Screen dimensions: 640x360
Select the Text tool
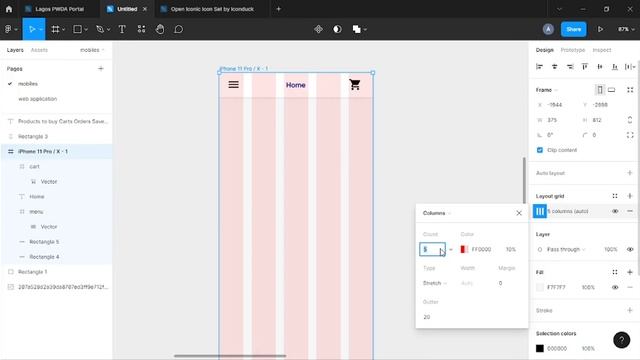point(122,29)
